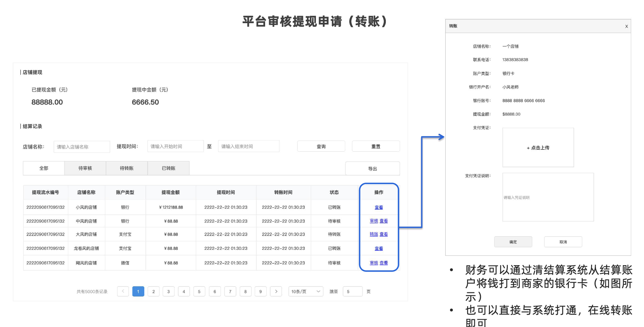This screenshot has width=644, height=327.
Task: Click the 状态 column header
Action: point(334,192)
